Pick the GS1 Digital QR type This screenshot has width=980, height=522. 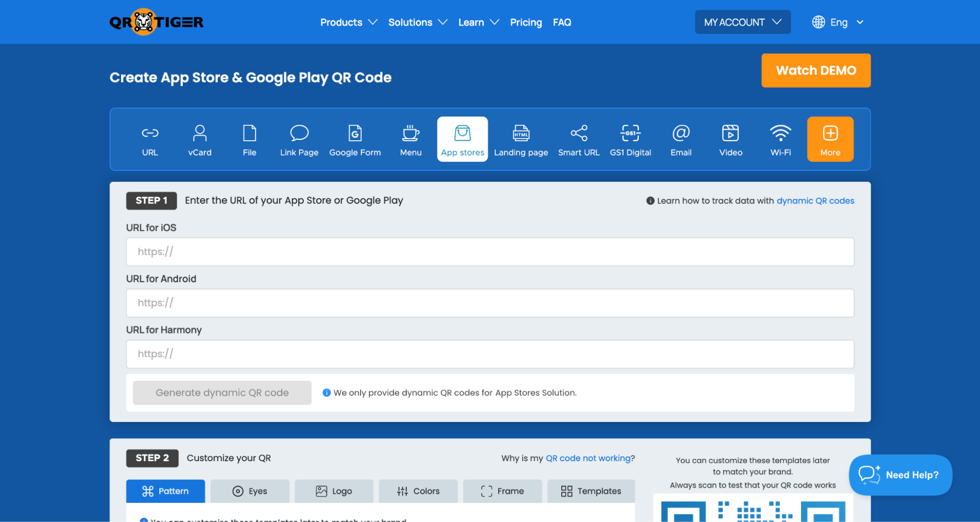tap(630, 140)
